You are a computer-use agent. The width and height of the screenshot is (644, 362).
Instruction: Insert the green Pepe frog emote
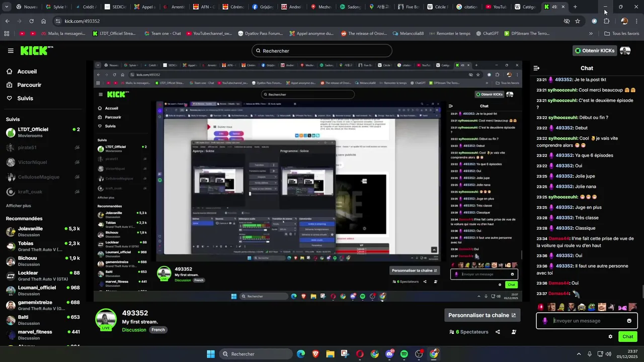(x=592, y=307)
